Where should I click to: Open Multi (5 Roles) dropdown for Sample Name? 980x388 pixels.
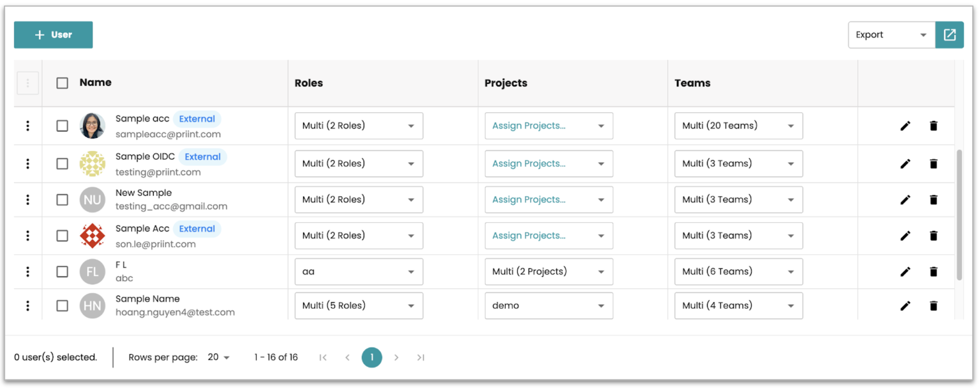[x=358, y=306]
